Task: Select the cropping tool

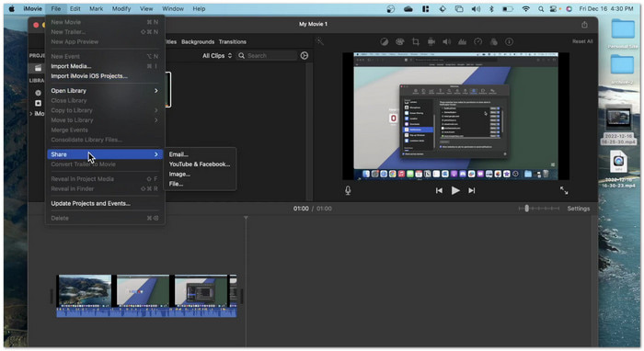Action: coord(416,42)
